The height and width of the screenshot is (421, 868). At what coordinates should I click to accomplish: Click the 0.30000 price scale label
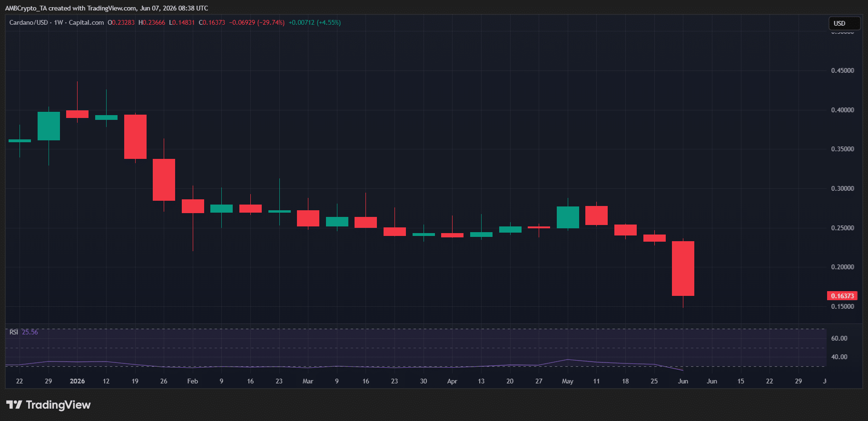click(842, 188)
